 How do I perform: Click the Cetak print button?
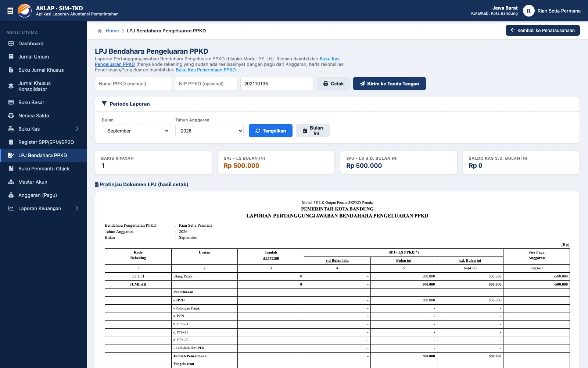coord(333,84)
